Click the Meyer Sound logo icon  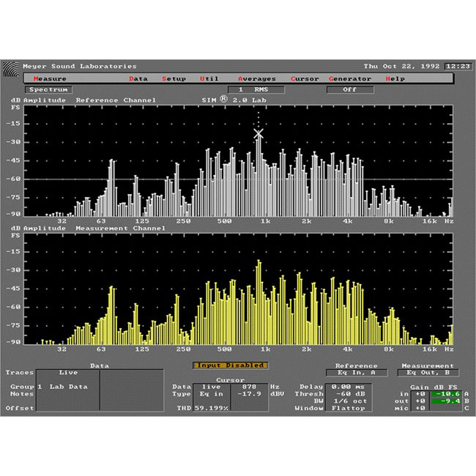[11, 69]
